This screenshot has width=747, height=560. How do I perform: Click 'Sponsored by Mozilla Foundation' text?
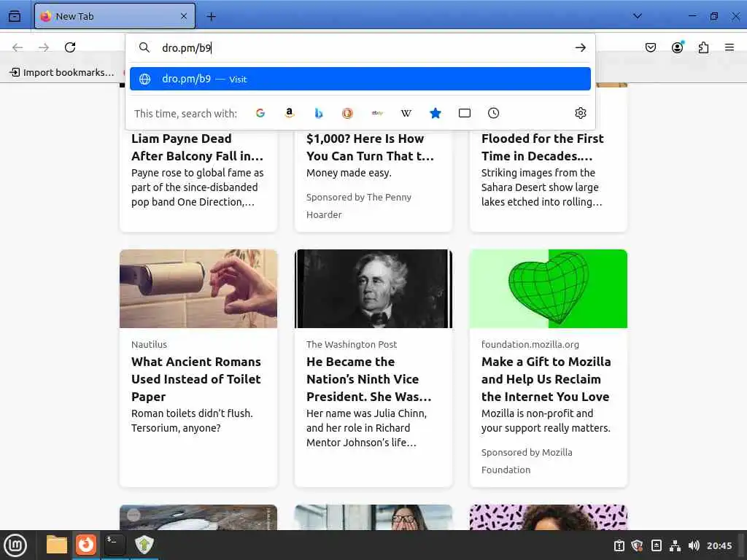(527, 461)
